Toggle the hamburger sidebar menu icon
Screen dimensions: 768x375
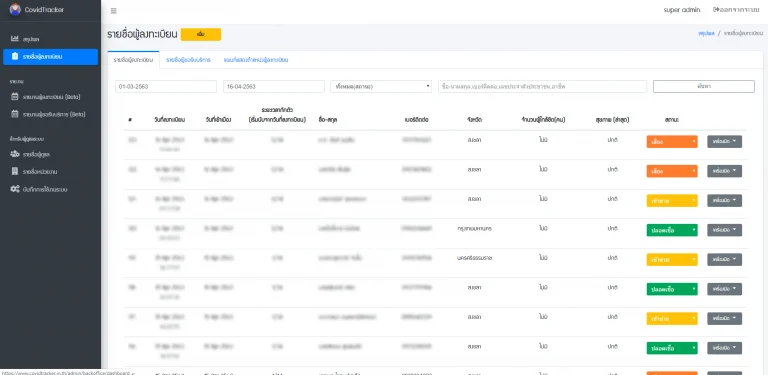pyautogui.click(x=114, y=11)
